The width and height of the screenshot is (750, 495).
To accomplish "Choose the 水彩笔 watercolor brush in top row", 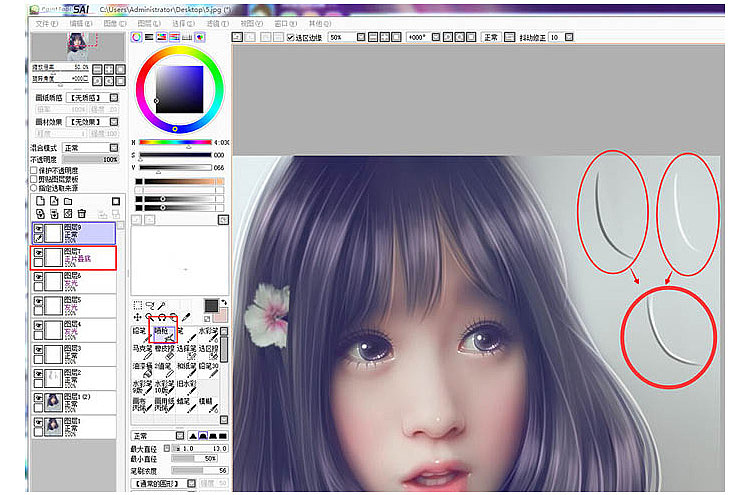I will [x=208, y=334].
